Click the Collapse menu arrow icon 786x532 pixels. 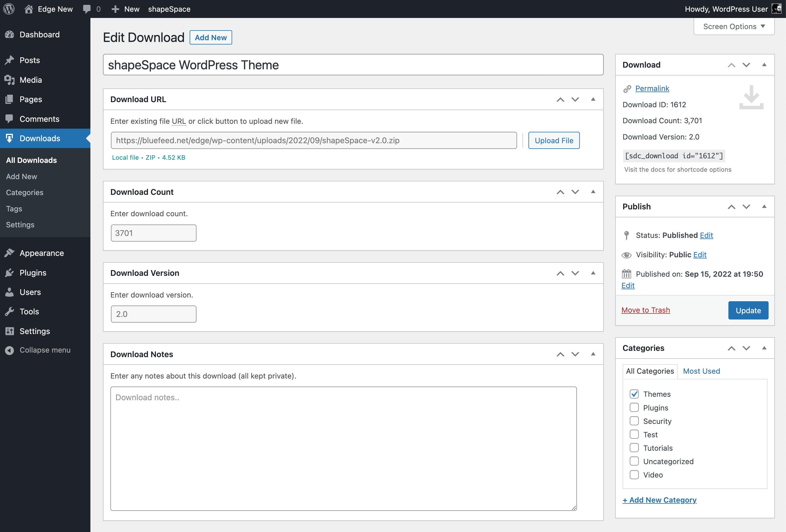tap(9, 350)
